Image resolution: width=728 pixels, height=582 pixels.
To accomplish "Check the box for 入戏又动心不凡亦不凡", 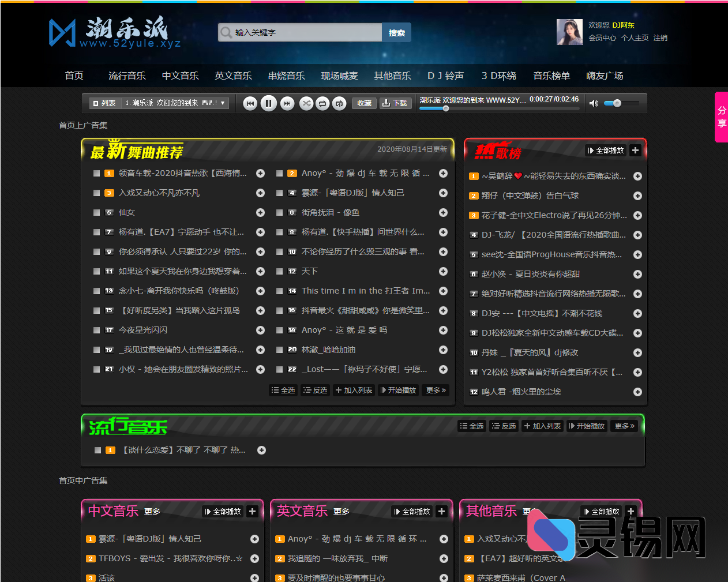I will click(x=97, y=193).
